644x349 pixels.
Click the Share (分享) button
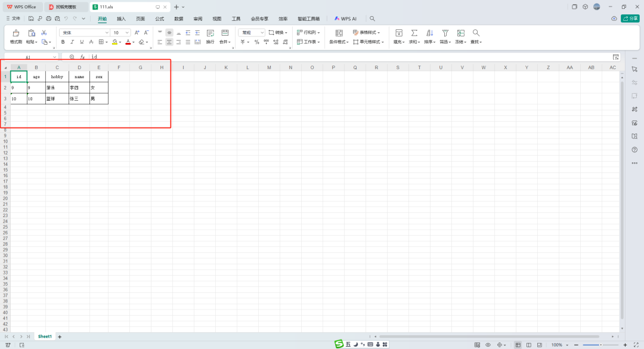(x=630, y=18)
